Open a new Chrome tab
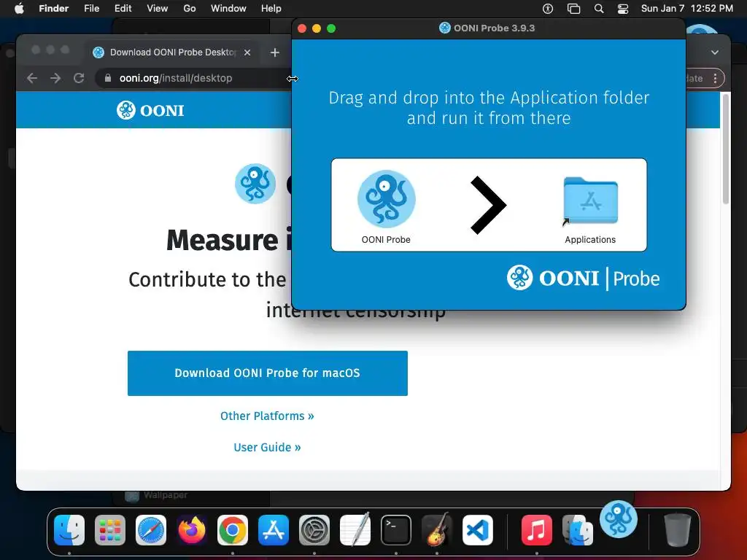Viewport: 747px width, 560px height. (275, 52)
